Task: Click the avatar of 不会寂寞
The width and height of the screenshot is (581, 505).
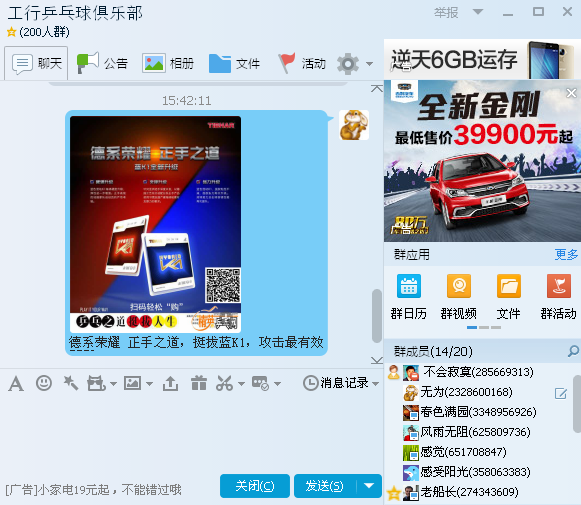Action: 411,372
